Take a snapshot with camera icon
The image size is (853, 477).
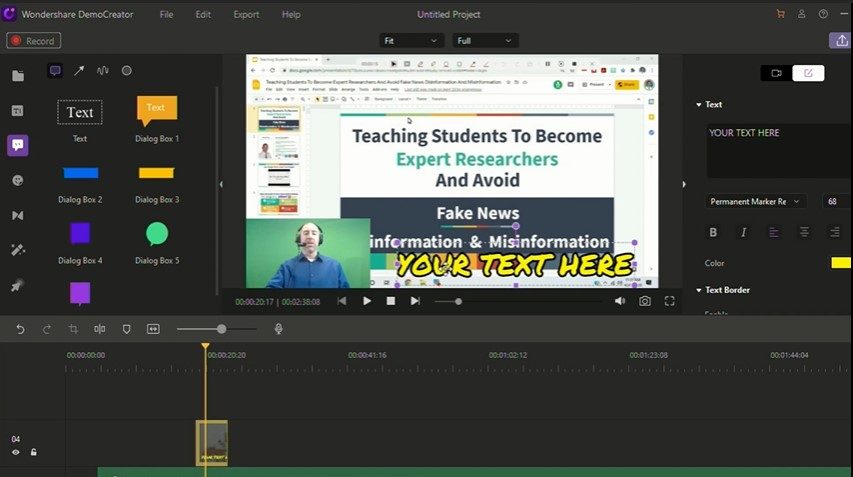click(645, 301)
